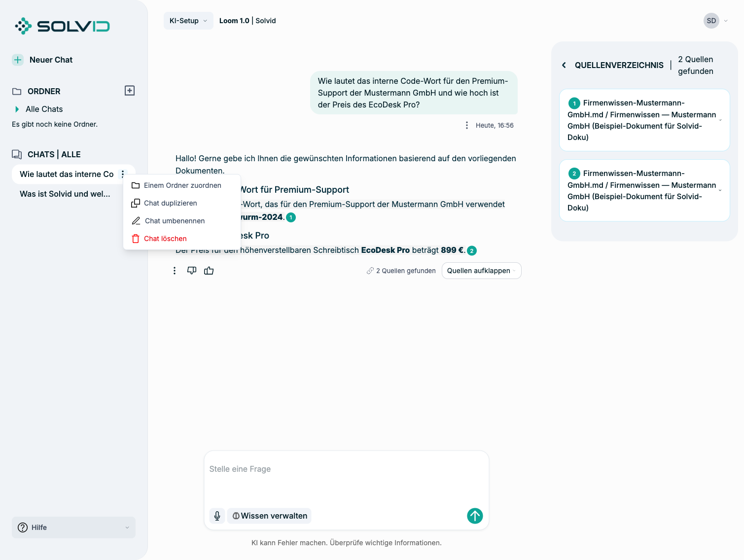Open the second Firmenwissen-Mustermann source card
This screenshot has height=560, width=744.
tap(644, 190)
